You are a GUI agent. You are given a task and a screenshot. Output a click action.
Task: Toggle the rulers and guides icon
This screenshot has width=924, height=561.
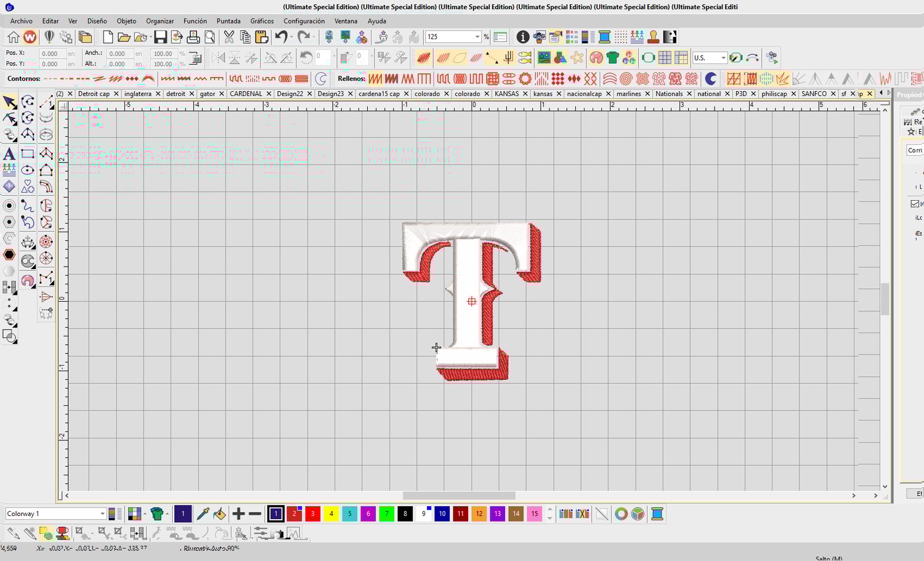pyautogui.click(x=681, y=58)
